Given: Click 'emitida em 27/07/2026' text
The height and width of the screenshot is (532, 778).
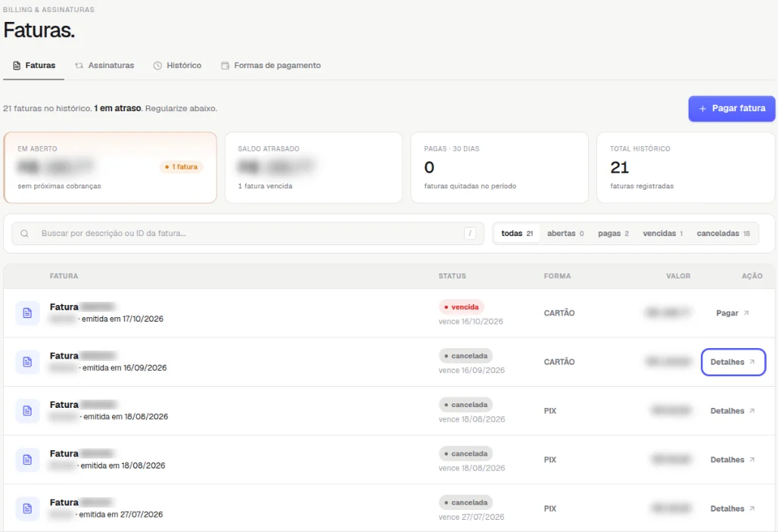Looking at the screenshot, I should point(121,515).
